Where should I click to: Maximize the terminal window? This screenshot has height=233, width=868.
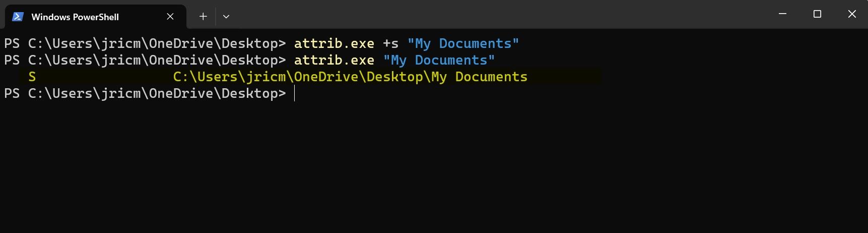point(817,14)
